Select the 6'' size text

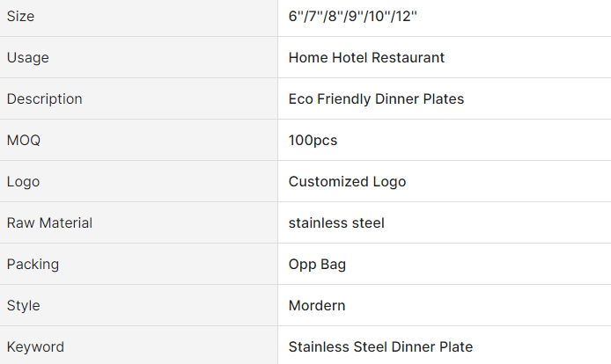tap(297, 17)
